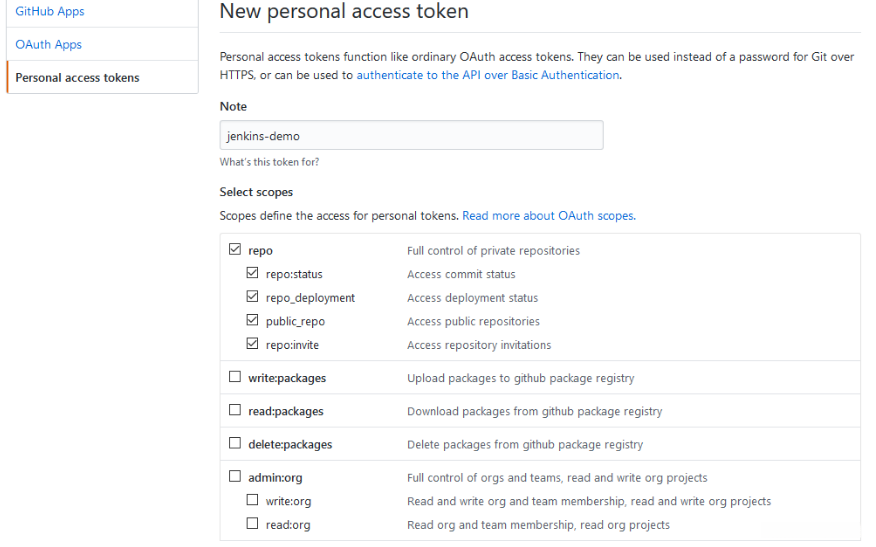
Task: Select the read:org scope checkbox
Action: pyautogui.click(x=253, y=524)
